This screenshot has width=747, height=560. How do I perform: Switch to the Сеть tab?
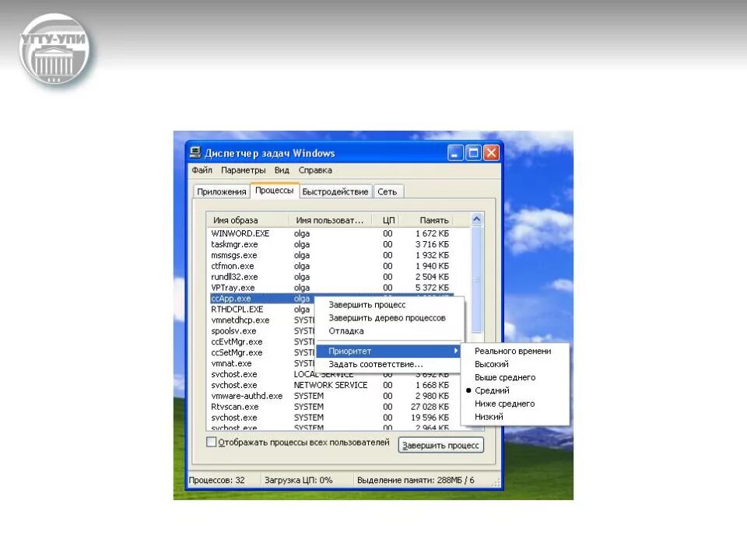[388, 191]
